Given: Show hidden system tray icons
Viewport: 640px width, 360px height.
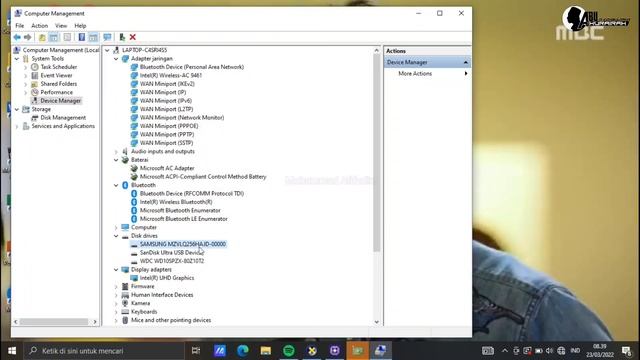Looking at the screenshot, I should click(504, 351).
